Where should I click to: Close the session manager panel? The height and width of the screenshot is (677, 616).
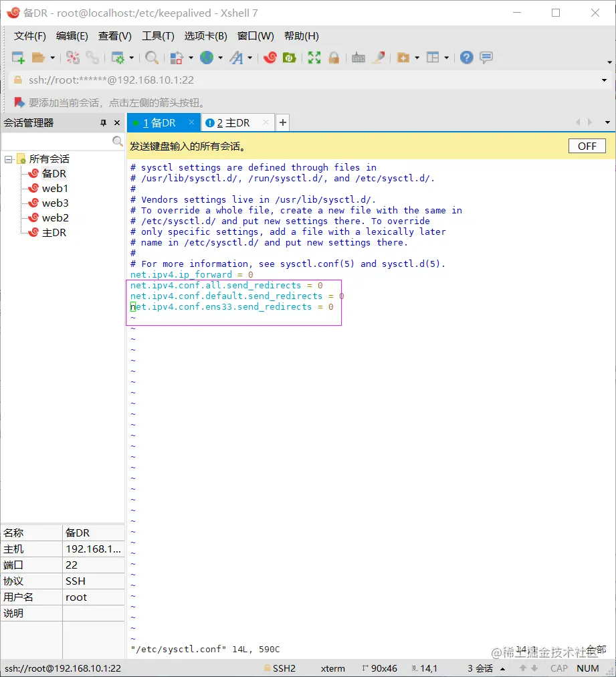tap(117, 123)
